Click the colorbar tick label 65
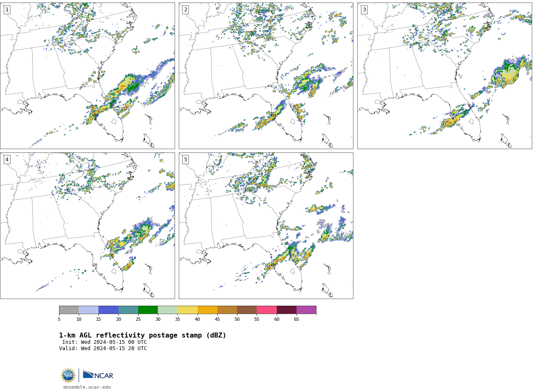The height and width of the screenshot is (392, 536). 296,320
